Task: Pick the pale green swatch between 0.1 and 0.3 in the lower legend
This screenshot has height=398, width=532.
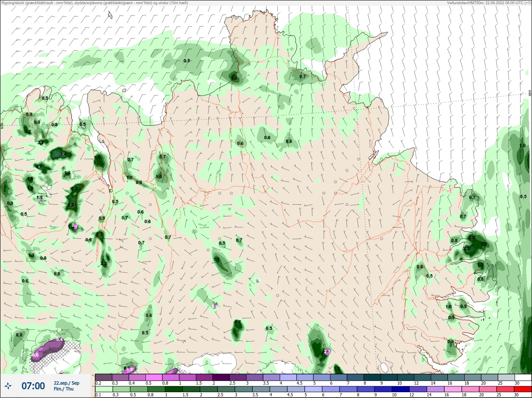Action: point(104,389)
